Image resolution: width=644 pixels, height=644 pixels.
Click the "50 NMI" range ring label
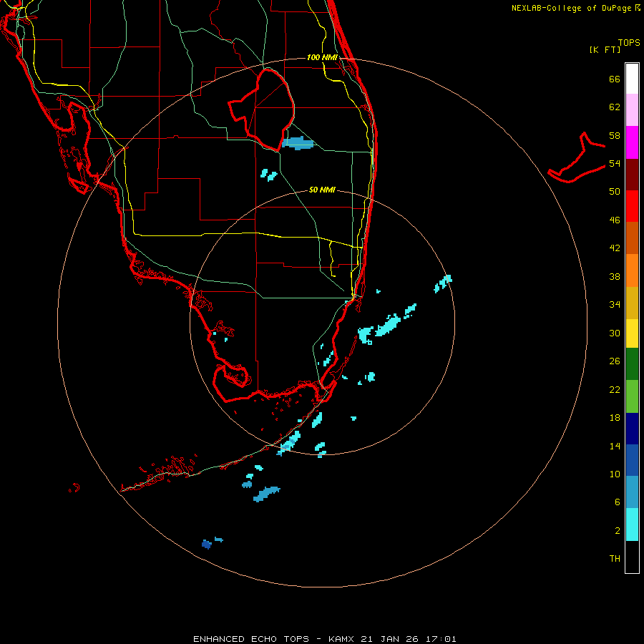click(x=322, y=190)
